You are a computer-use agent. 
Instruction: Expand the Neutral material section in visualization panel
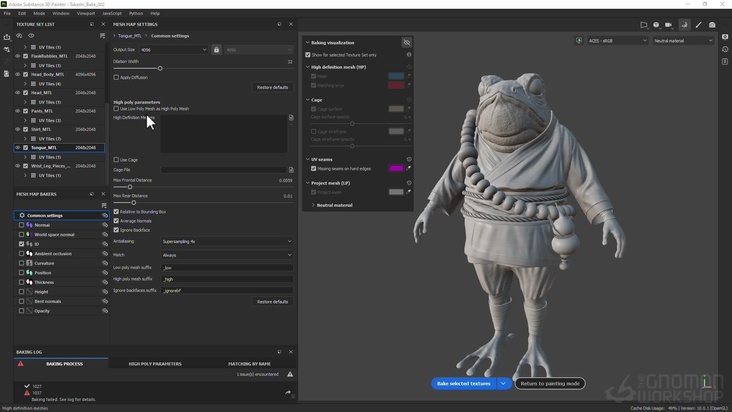click(313, 205)
